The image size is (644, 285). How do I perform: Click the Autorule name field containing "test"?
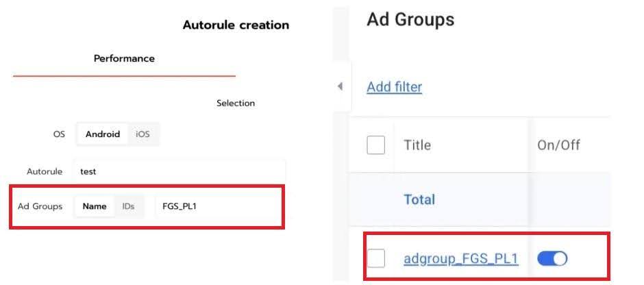(179, 171)
